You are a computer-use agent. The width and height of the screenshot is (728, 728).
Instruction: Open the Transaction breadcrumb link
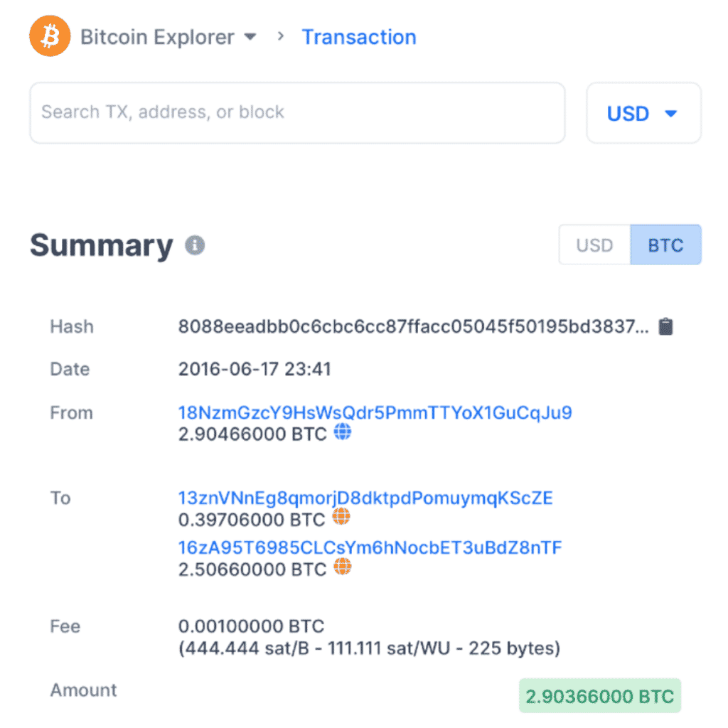click(359, 36)
